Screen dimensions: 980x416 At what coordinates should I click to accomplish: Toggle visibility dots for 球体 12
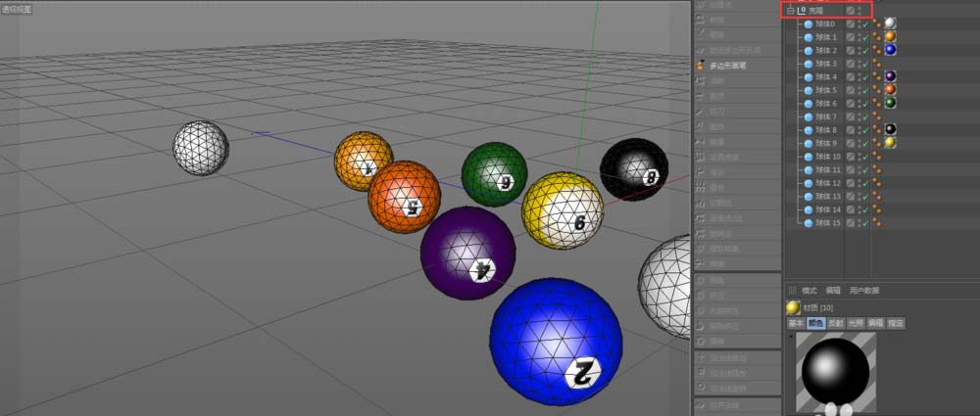(859, 183)
